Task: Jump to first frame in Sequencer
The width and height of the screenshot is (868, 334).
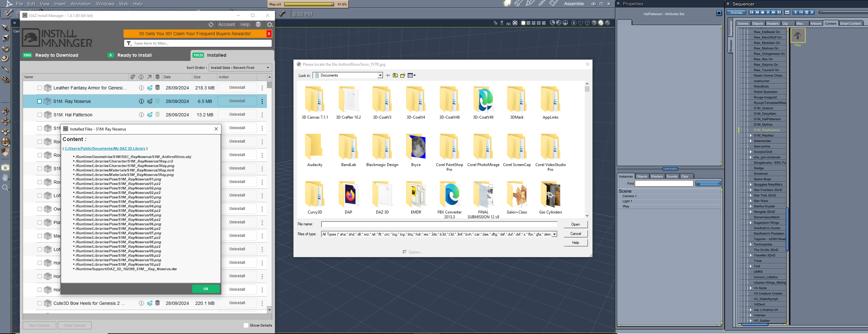Action: 752,13
